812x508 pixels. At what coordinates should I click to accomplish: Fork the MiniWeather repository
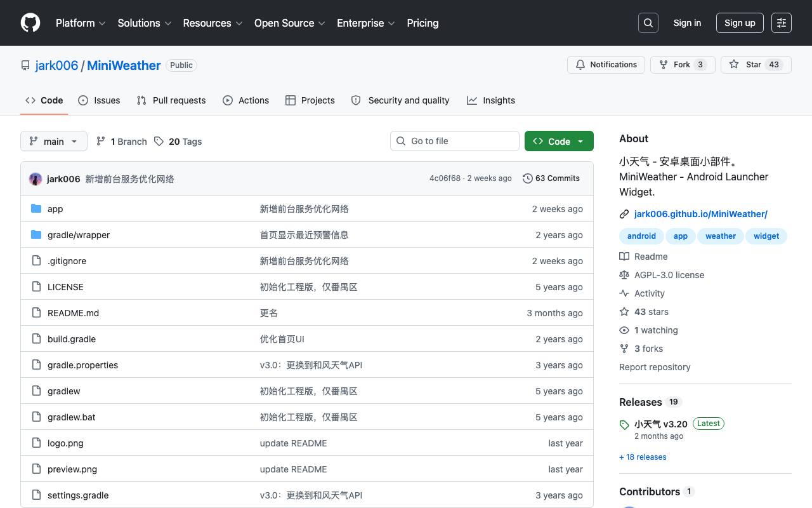pos(683,65)
